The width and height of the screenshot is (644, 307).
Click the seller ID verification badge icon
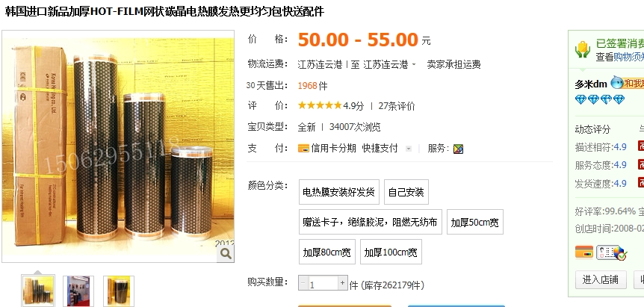pyautogui.click(x=612, y=252)
